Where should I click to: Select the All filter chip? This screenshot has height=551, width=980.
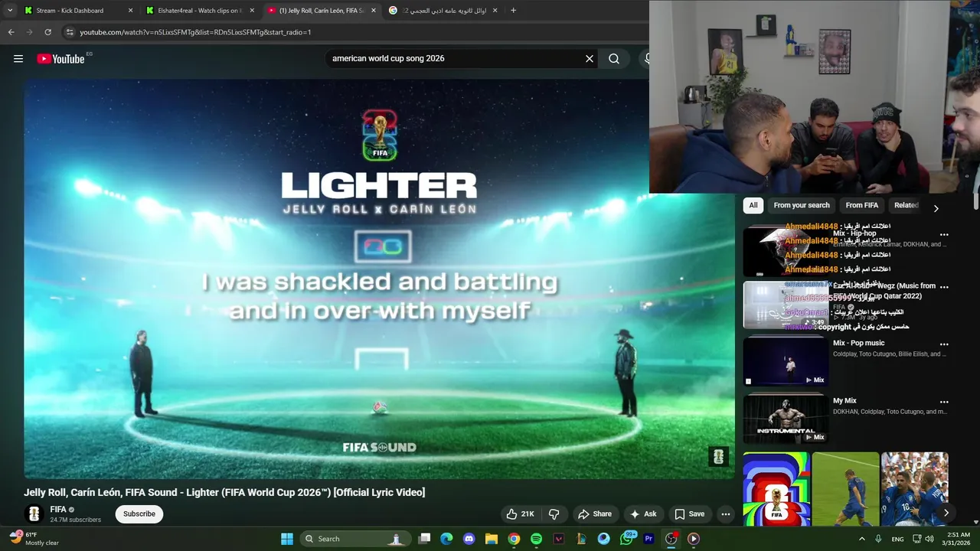pyautogui.click(x=753, y=205)
